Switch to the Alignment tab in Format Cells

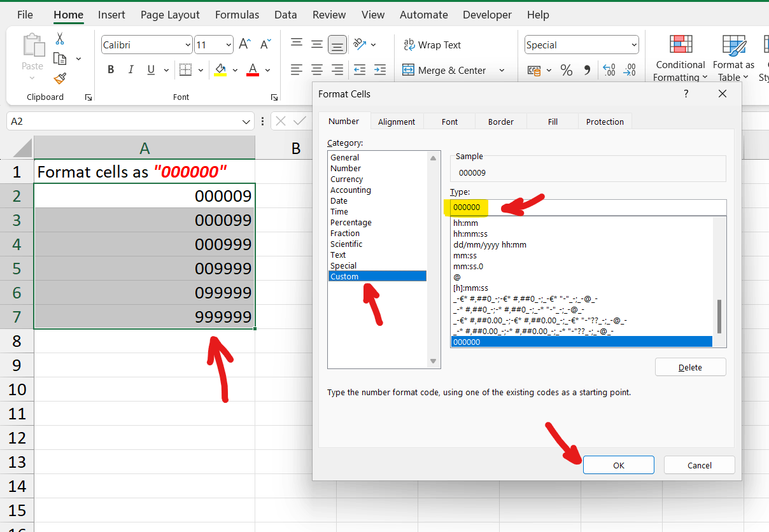point(397,122)
